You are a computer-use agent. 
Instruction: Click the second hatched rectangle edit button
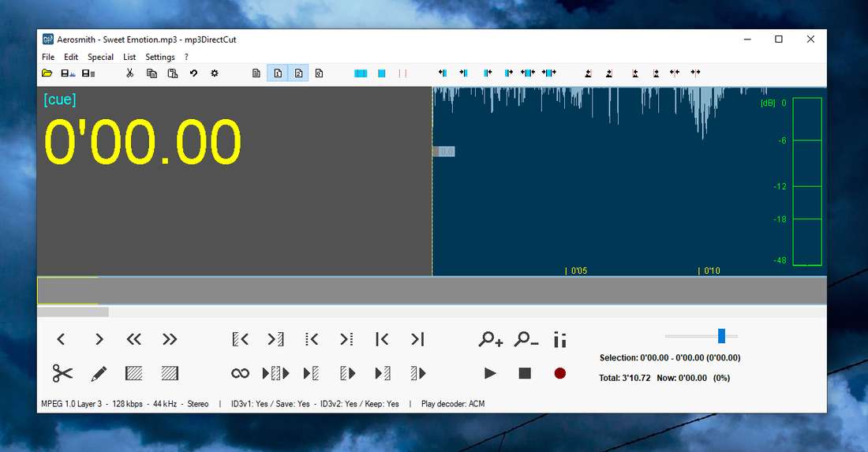pyautogui.click(x=170, y=373)
